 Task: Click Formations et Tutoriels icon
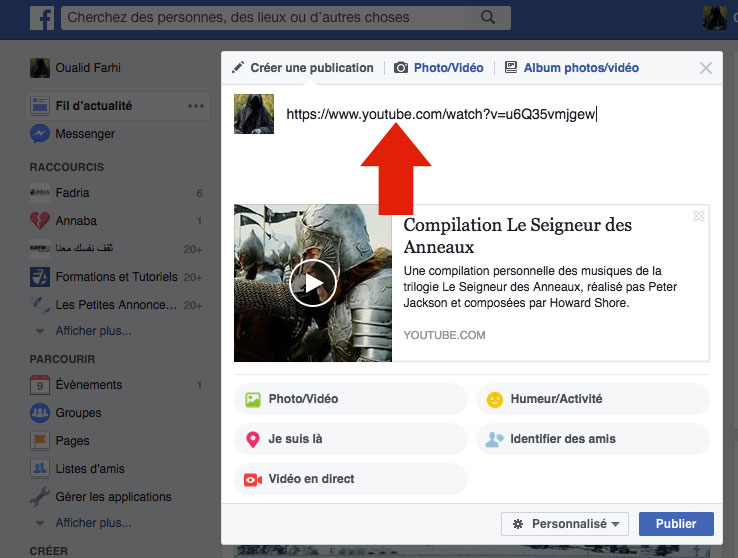40,277
